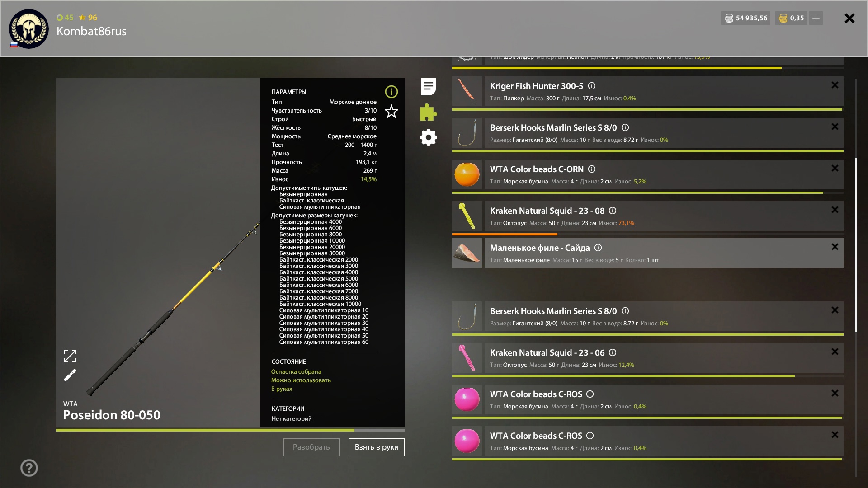The image size is (868, 488).
Task: Select the yellow Kraken squid thumbnail
Action: [x=467, y=216]
